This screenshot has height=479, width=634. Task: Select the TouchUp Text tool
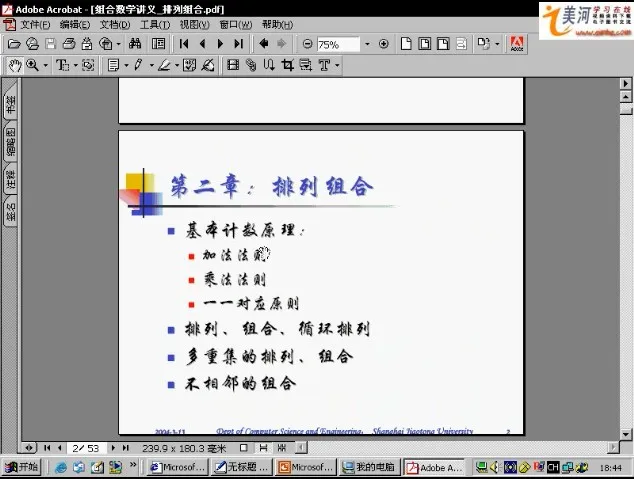(324, 65)
